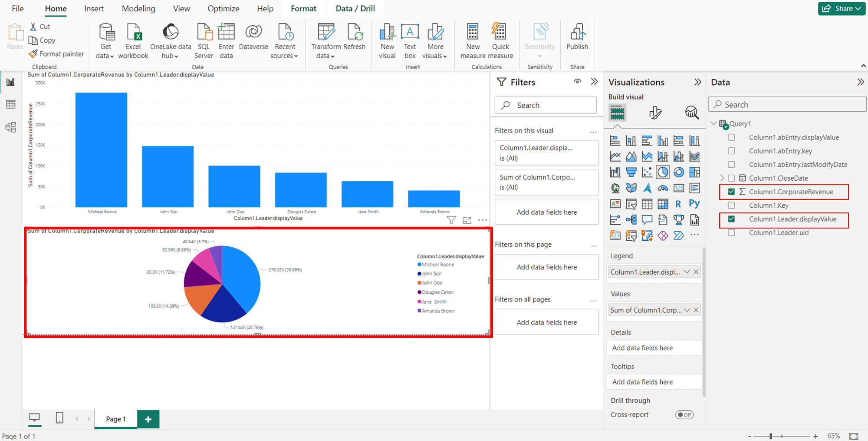This screenshot has width=868, height=441.
Task: Create a New measure
Action: (x=473, y=41)
